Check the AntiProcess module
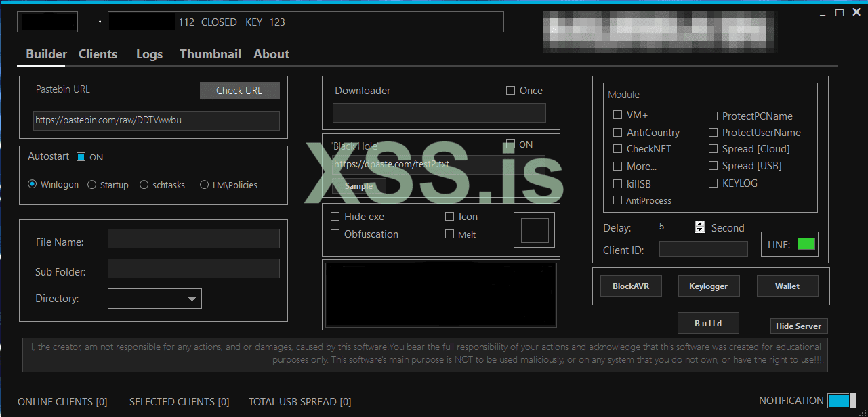 pos(617,200)
